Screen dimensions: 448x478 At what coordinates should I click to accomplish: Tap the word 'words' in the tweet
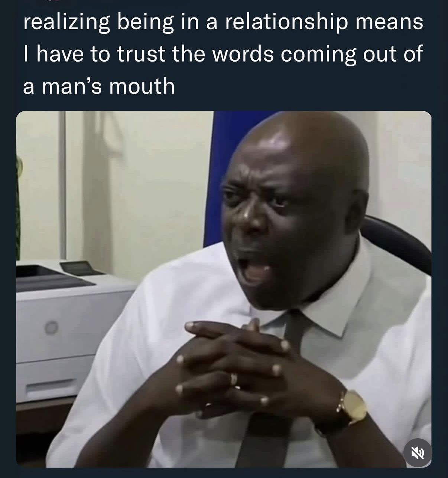tap(243, 54)
